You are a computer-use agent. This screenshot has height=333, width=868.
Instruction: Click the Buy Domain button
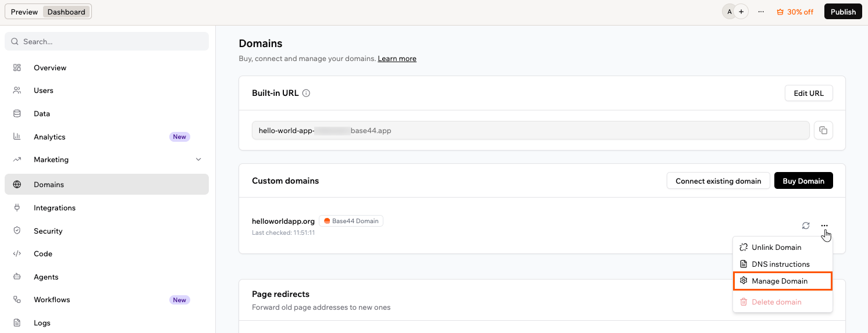click(803, 181)
